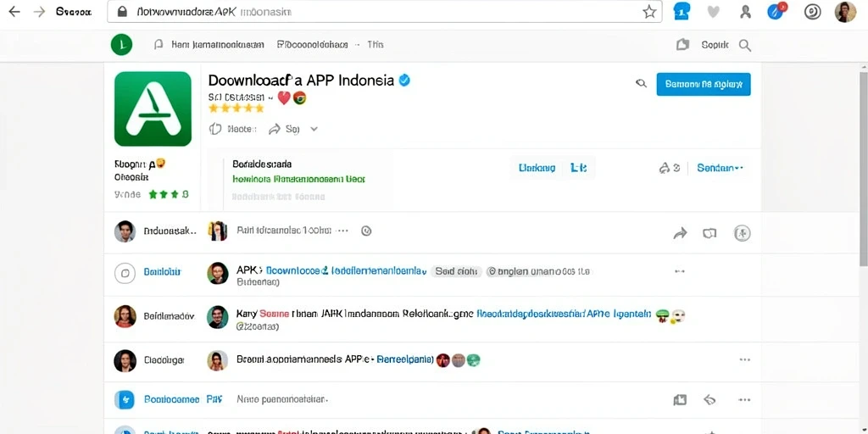Open the dots menu in APK Doownlooed row

(x=680, y=272)
